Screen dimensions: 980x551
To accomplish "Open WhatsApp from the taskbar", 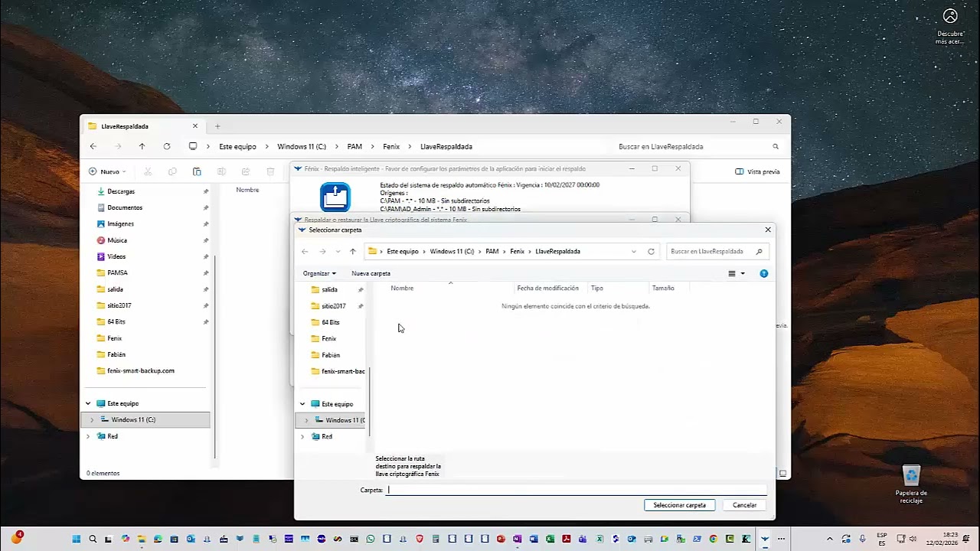I will 371,539.
